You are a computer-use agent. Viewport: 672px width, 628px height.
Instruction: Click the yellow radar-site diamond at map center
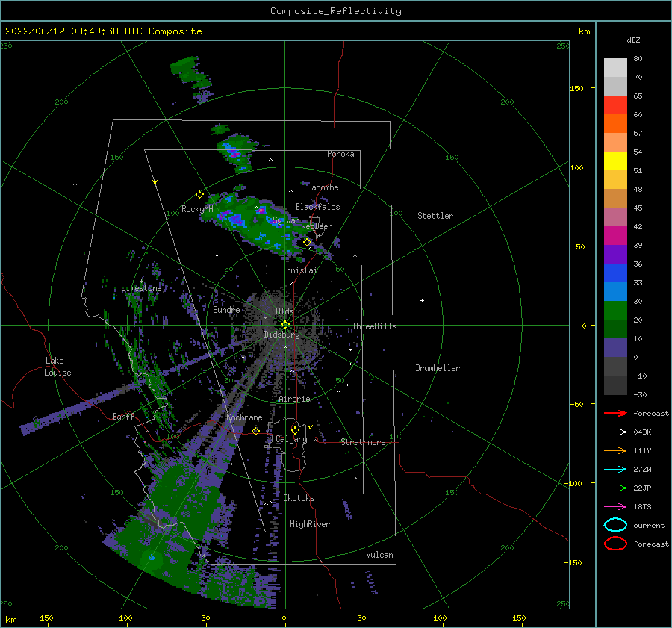[285, 325]
